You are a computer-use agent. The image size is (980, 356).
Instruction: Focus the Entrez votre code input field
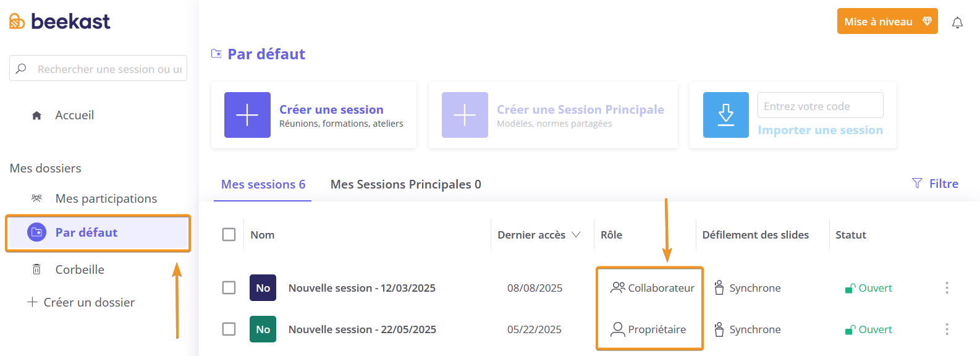[x=821, y=106]
